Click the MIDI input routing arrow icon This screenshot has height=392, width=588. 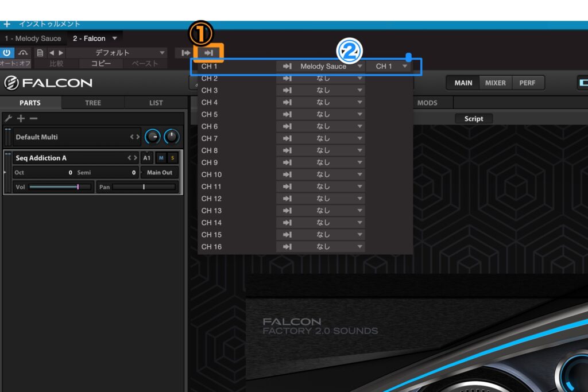click(x=185, y=53)
